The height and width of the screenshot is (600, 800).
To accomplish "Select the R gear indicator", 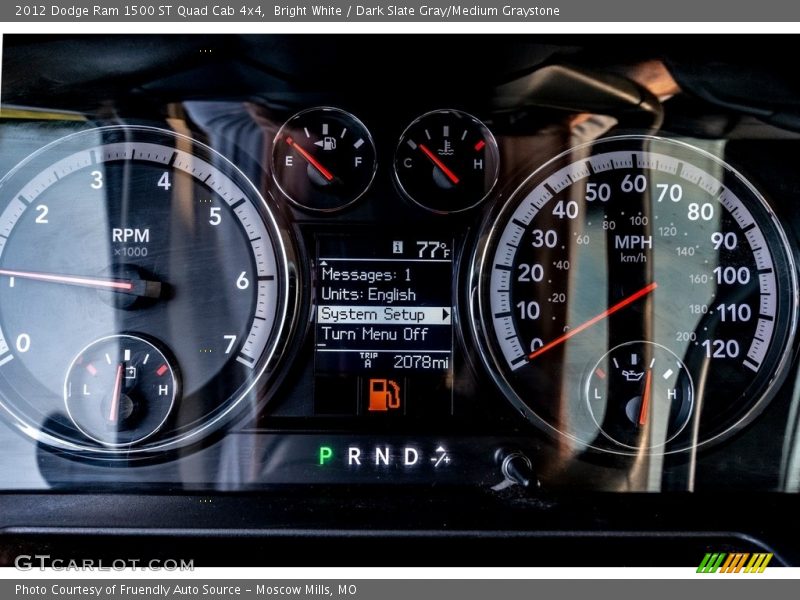I will tap(355, 456).
